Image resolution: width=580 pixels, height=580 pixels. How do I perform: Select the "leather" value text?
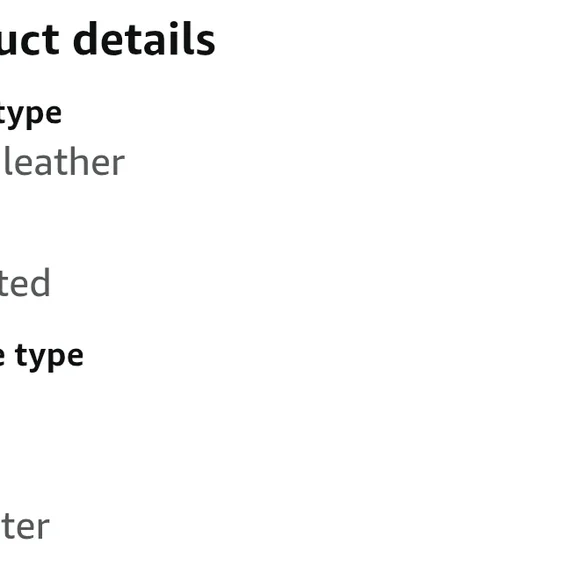(x=64, y=162)
